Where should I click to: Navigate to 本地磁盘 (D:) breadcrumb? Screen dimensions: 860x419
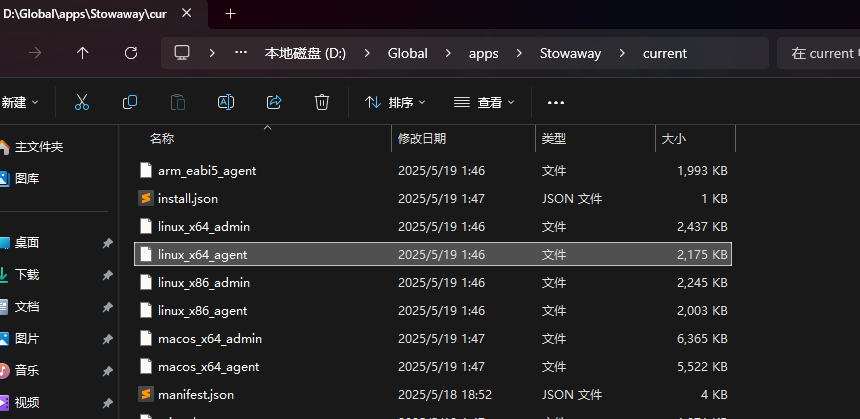305,53
